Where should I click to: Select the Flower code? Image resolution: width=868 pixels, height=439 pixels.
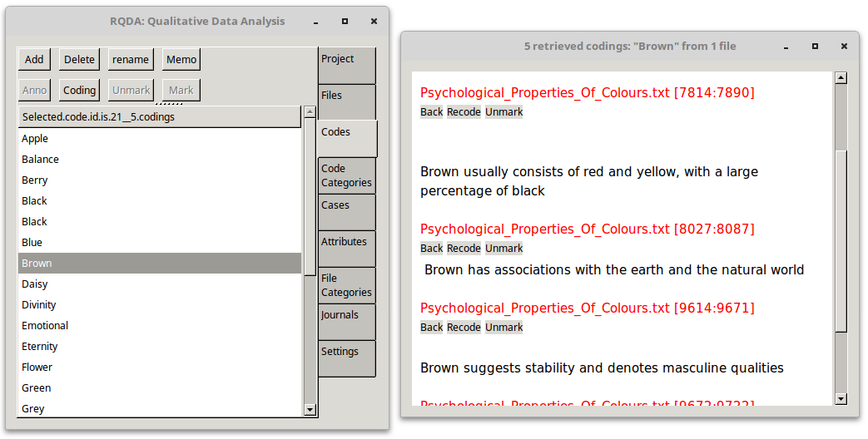[160, 367]
